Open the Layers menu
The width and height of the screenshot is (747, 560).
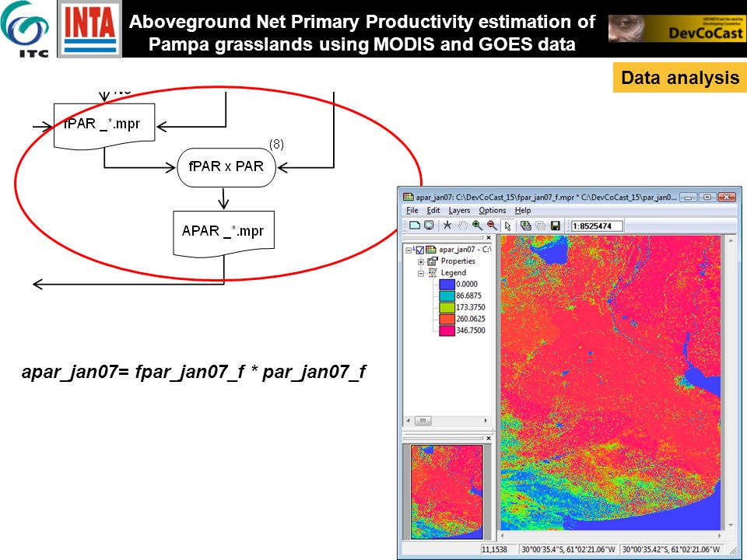(459, 211)
